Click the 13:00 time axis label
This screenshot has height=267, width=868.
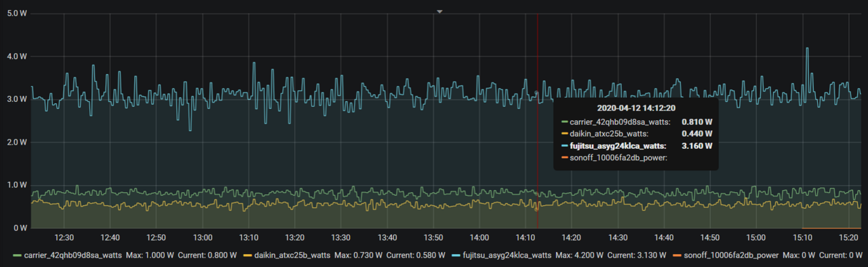(x=203, y=238)
